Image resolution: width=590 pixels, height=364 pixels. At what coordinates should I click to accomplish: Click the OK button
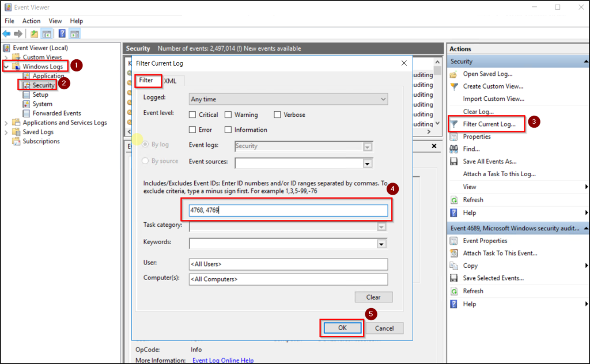click(341, 328)
